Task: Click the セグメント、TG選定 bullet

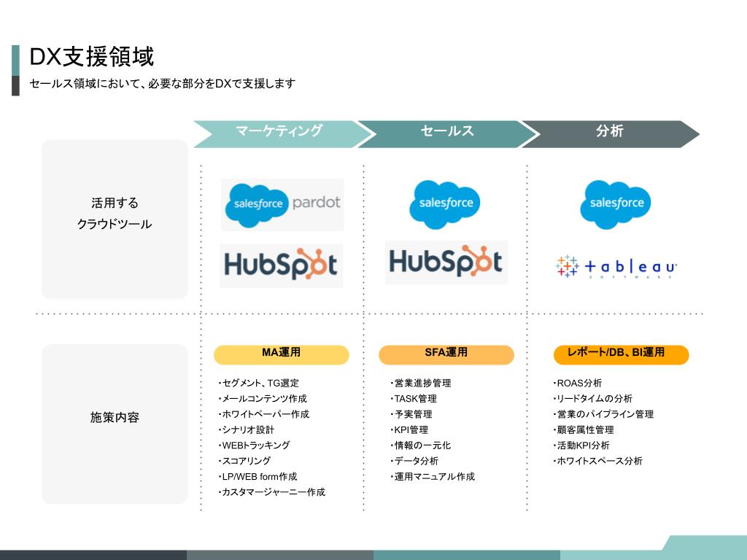Action: tap(259, 383)
